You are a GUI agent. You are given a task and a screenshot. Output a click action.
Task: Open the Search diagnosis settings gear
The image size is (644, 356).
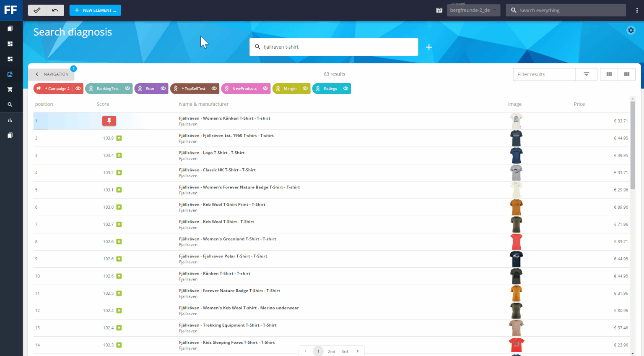[631, 30]
